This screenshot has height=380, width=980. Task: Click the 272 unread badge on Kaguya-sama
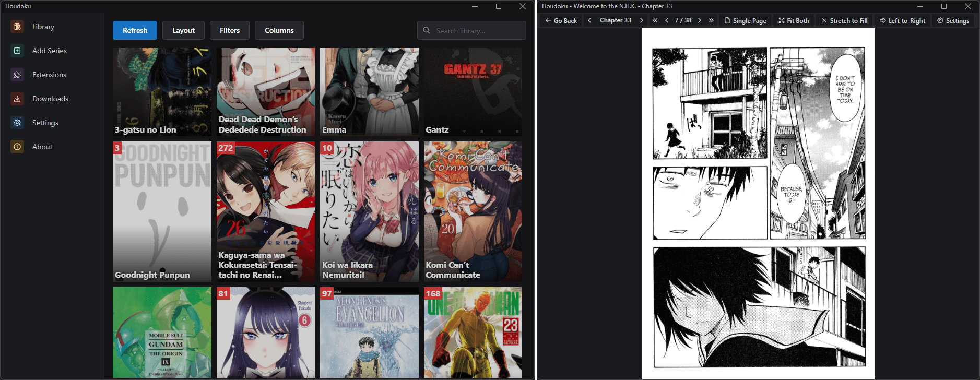click(x=226, y=148)
